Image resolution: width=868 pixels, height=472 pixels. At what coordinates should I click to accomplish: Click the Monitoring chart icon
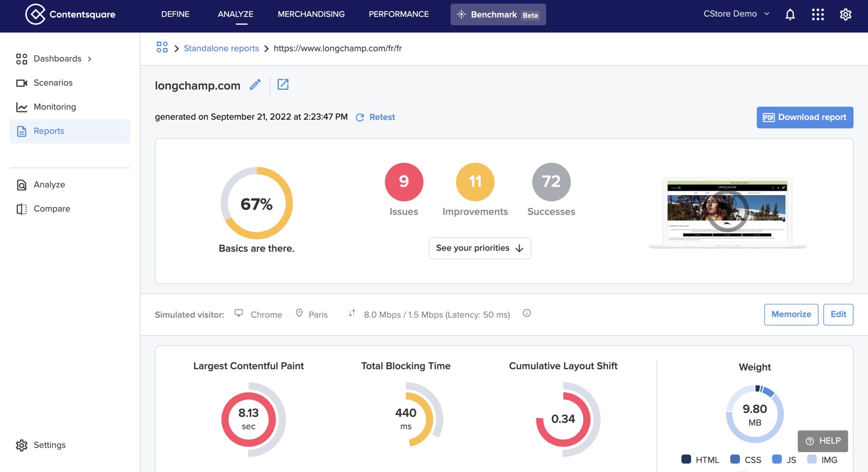coord(22,107)
